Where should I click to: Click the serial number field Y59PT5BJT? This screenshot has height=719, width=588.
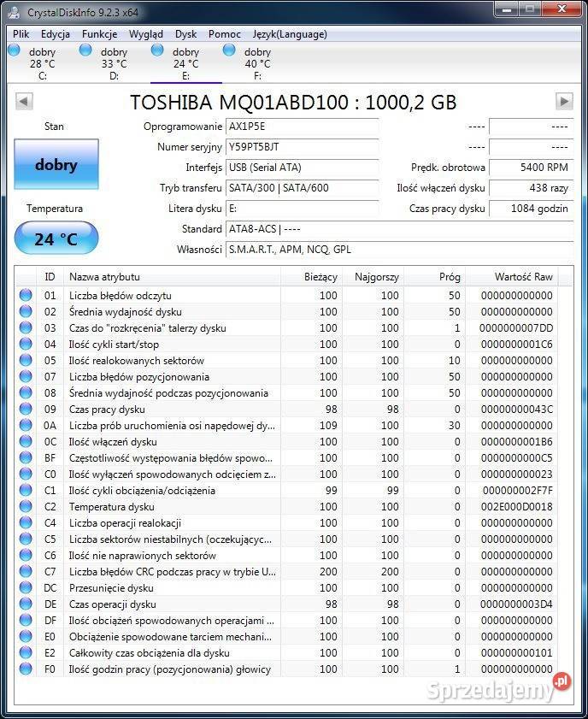302,147
